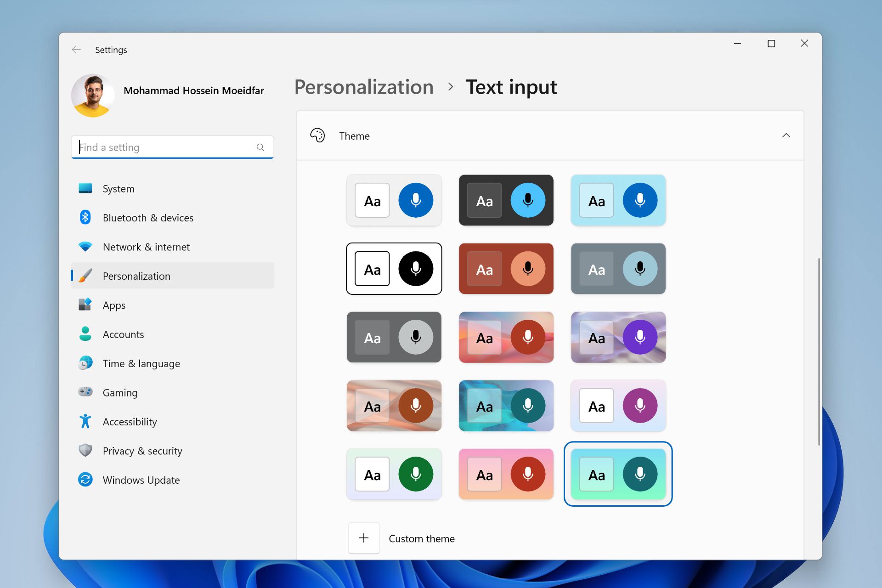This screenshot has height=588, width=882.
Task: Click the search magnifier icon
Action: click(x=260, y=147)
